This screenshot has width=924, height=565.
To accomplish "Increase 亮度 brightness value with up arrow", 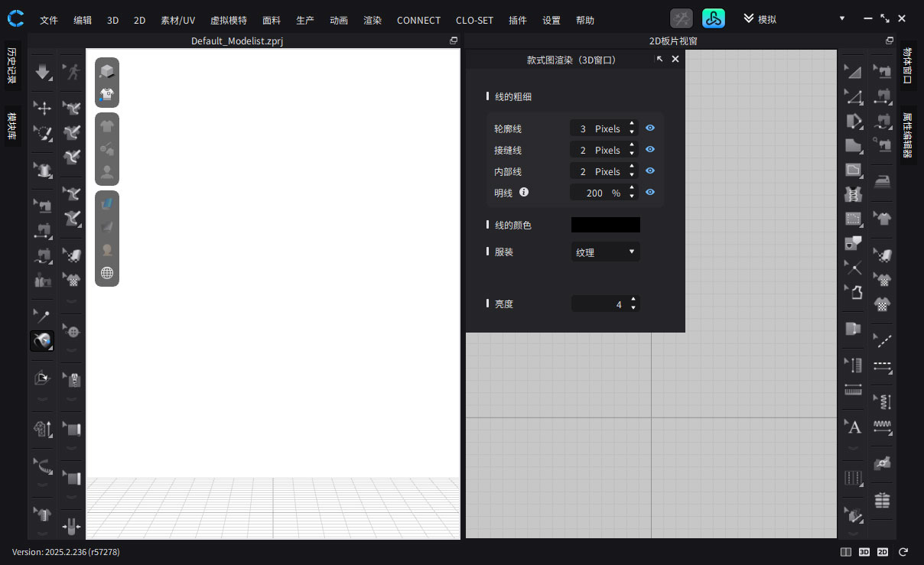I will pyautogui.click(x=633, y=300).
